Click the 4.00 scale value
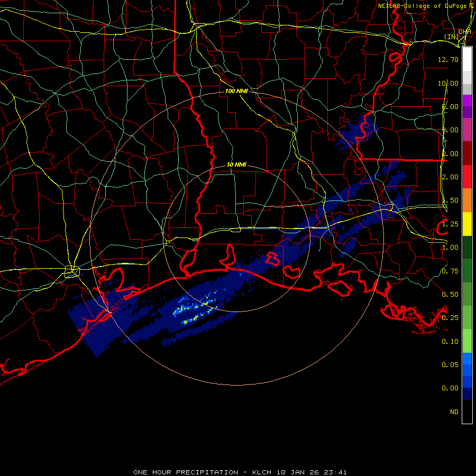476x476 pixels. [450, 130]
